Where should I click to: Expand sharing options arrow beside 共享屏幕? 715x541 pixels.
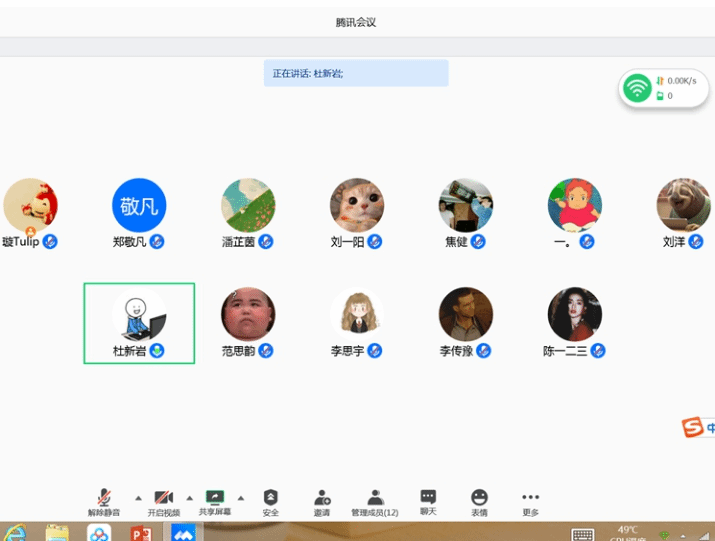pyautogui.click(x=241, y=497)
